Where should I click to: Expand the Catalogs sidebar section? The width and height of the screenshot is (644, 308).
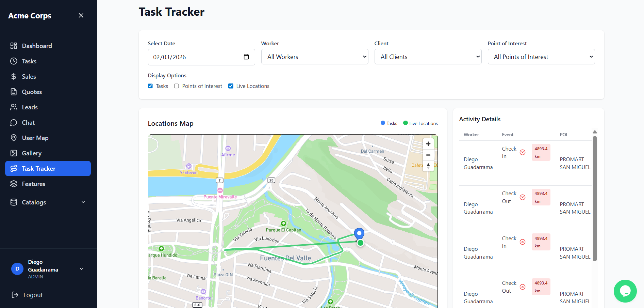48,202
